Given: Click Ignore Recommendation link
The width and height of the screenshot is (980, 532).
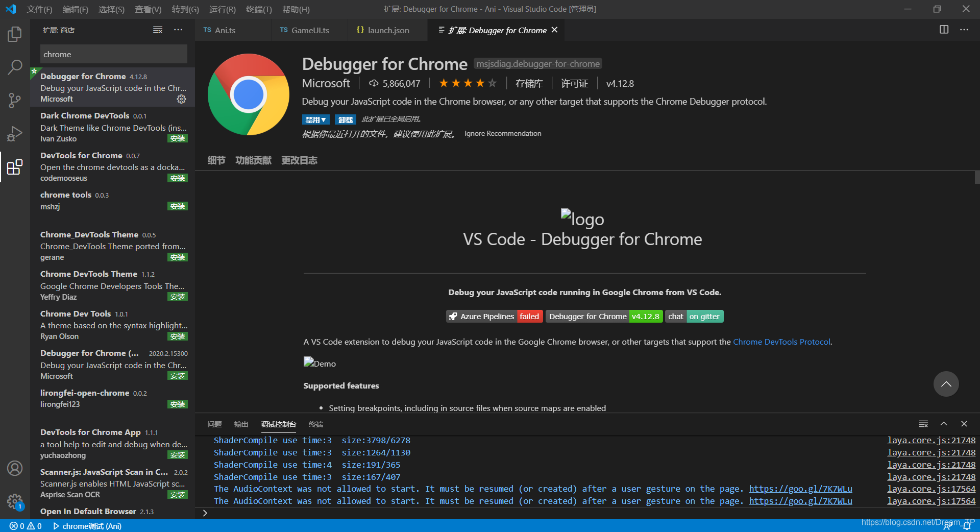Looking at the screenshot, I should [503, 133].
